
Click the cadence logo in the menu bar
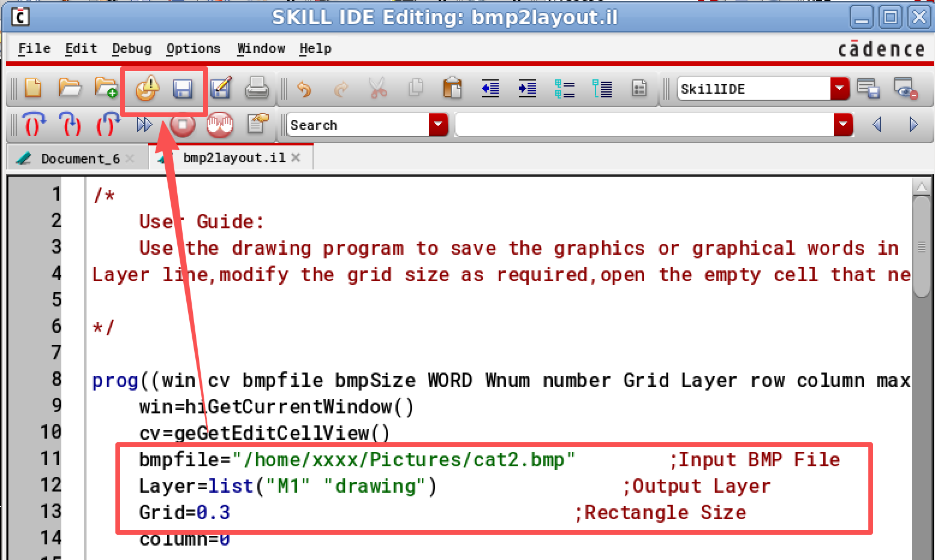click(882, 49)
